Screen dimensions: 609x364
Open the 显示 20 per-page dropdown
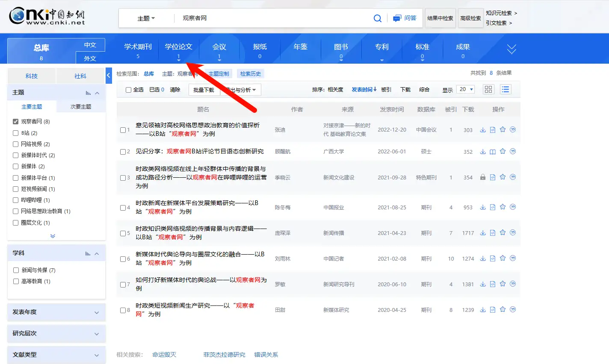click(x=466, y=89)
